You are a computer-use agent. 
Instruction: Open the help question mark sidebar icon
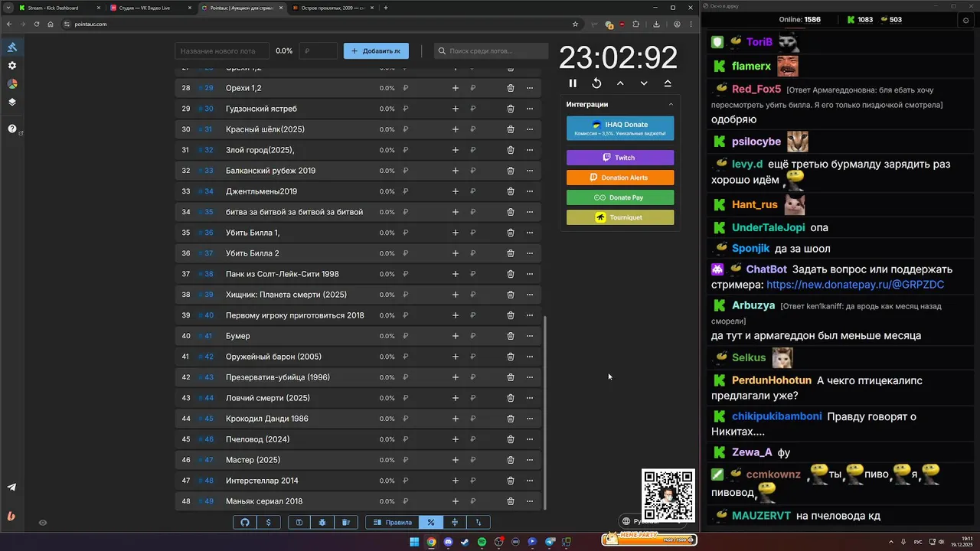[x=12, y=129]
